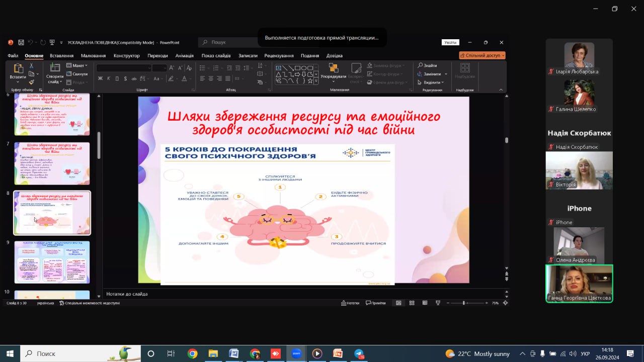644x362 pixels.
Task: Open the font size combo box
Action: click(x=160, y=68)
